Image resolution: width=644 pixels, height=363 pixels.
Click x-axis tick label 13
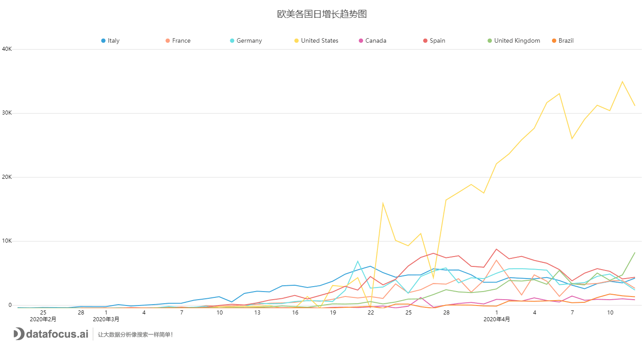[258, 313]
